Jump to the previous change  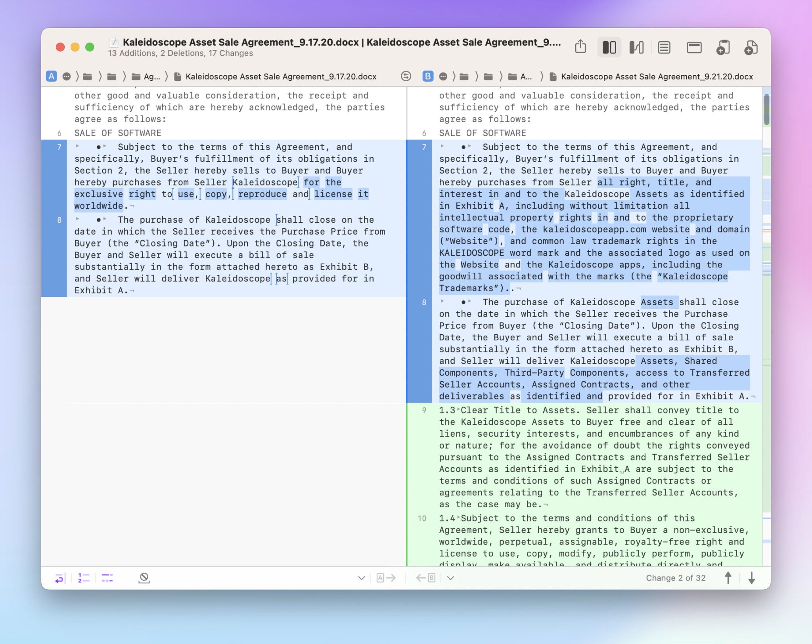tap(728, 578)
